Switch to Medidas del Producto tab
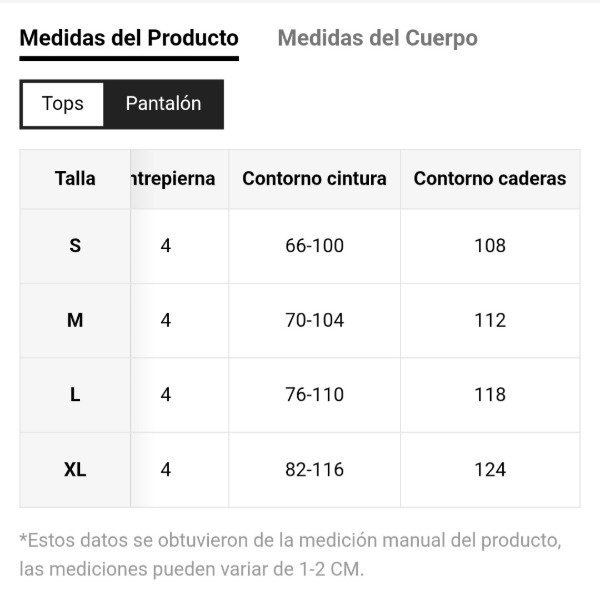 pos(129,39)
